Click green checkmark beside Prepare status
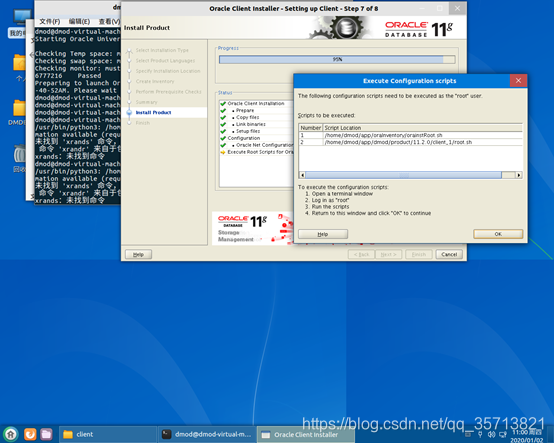 223,111
